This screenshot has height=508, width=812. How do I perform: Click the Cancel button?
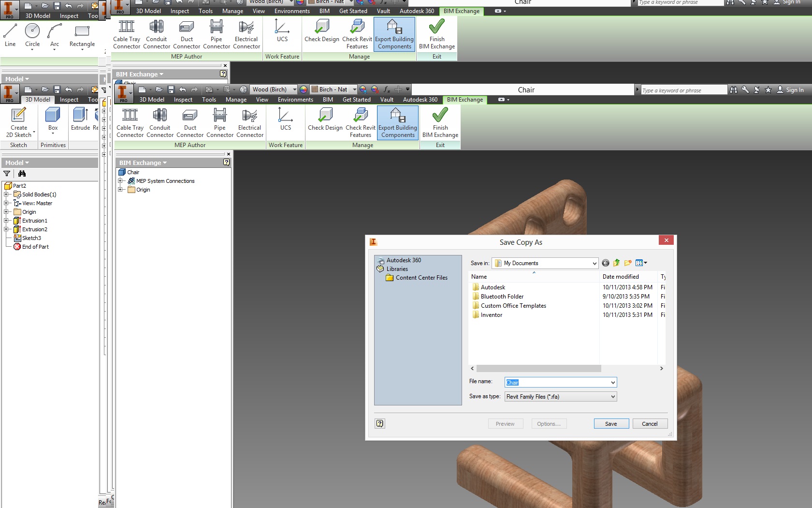650,424
